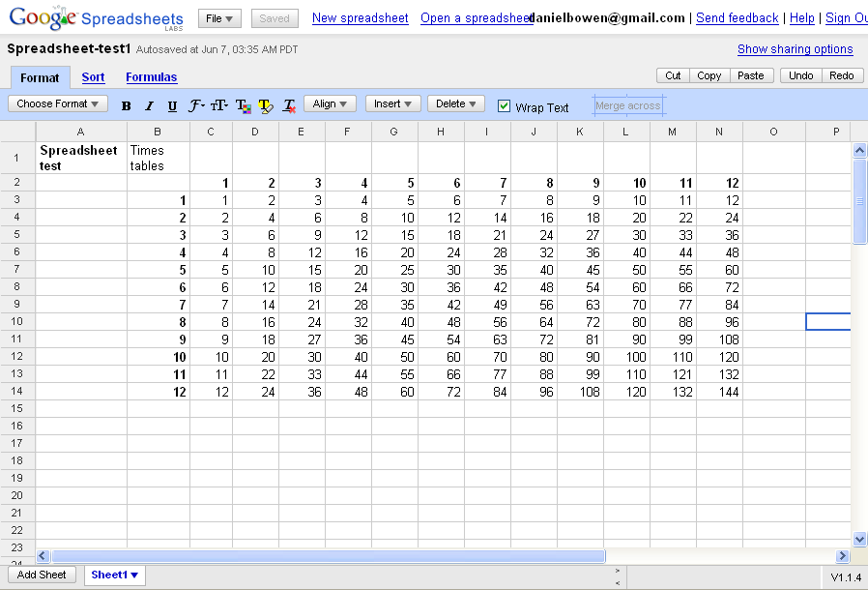Open the text color picker
This screenshot has height=590, width=868.
243,106
